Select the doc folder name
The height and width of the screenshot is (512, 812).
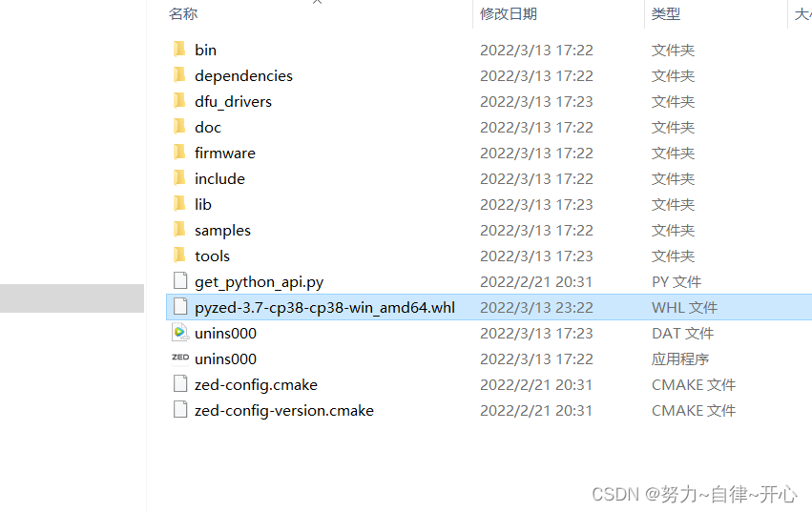[208, 128]
